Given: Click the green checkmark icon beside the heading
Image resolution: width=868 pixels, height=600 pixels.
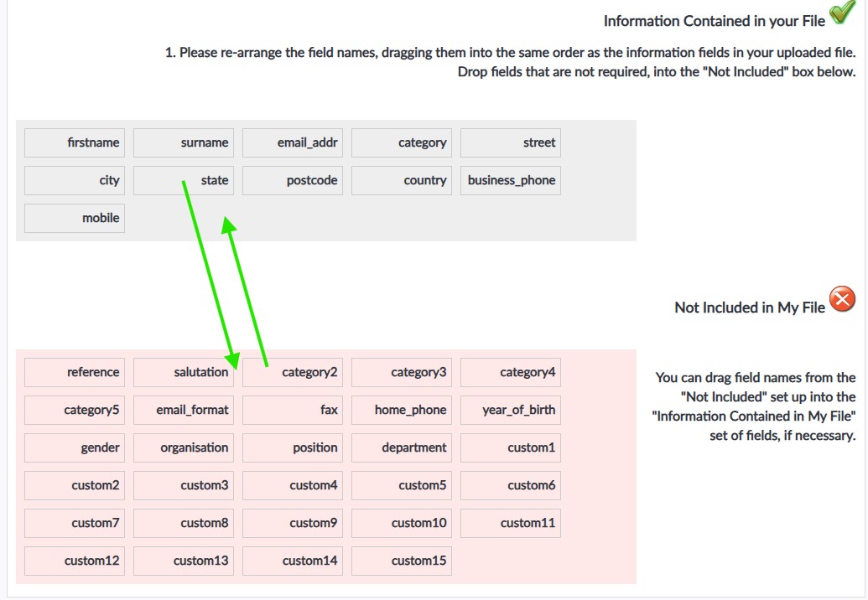Looking at the screenshot, I should point(842,13).
